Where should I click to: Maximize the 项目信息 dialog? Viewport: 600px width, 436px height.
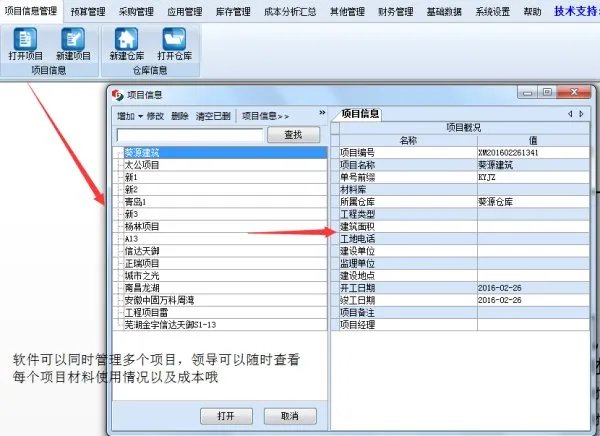click(548, 92)
